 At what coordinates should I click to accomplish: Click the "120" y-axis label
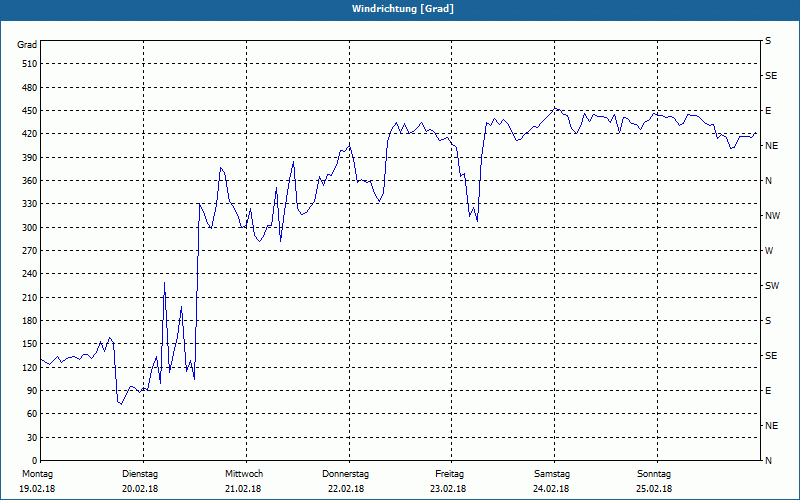click(30, 367)
